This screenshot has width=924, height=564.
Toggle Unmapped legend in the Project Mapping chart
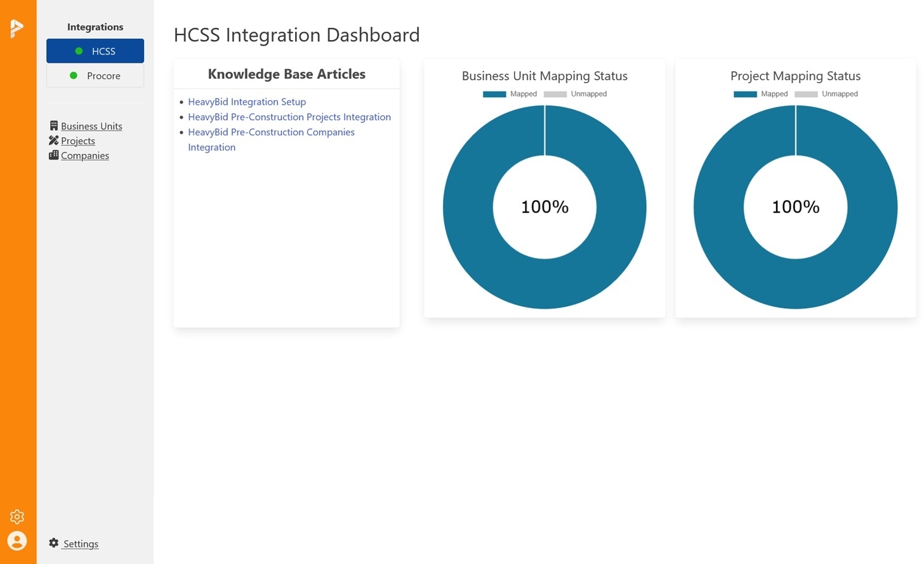point(826,94)
